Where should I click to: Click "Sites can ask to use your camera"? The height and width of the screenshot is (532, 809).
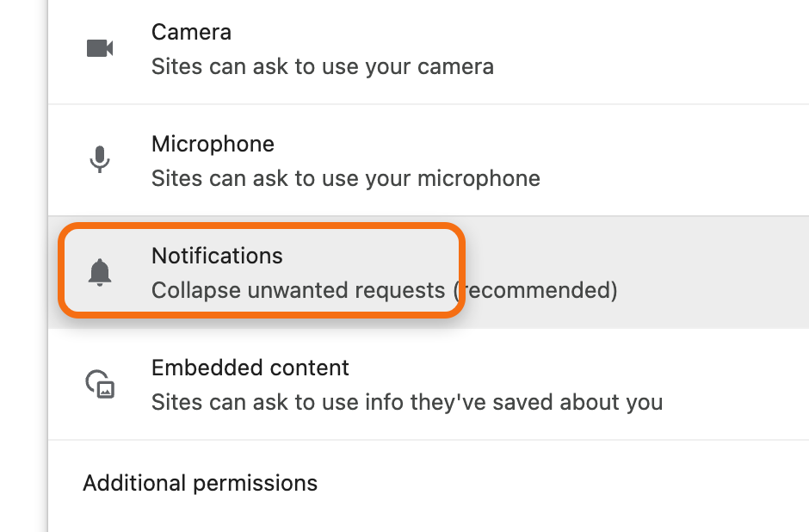click(x=323, y=66)
